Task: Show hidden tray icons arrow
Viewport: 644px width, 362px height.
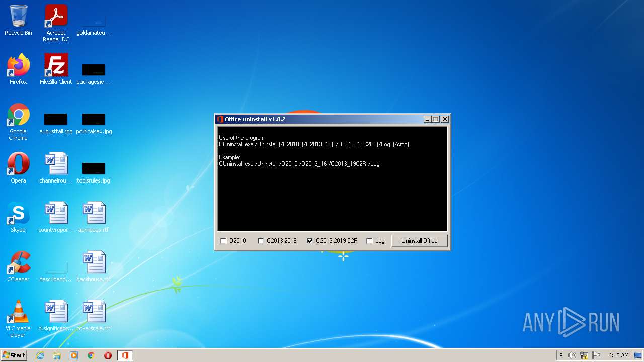Action: click(561, 355)
